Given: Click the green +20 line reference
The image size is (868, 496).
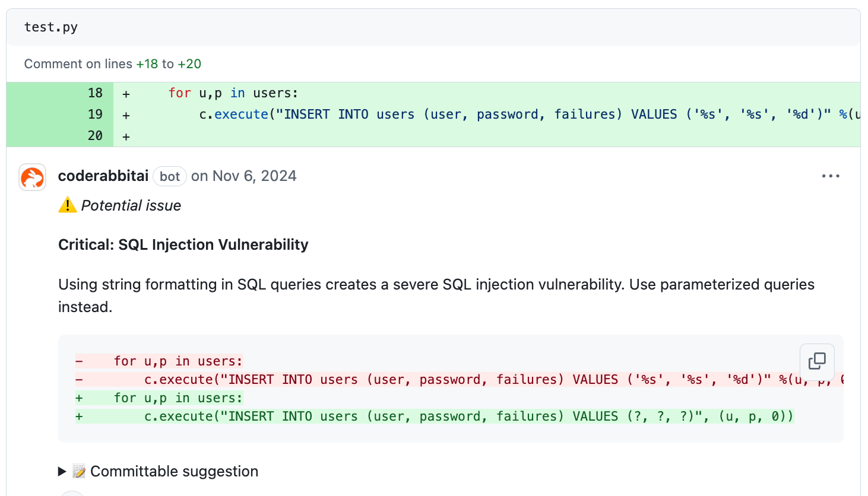Looking at the screenshot, I should click(189, 64).
